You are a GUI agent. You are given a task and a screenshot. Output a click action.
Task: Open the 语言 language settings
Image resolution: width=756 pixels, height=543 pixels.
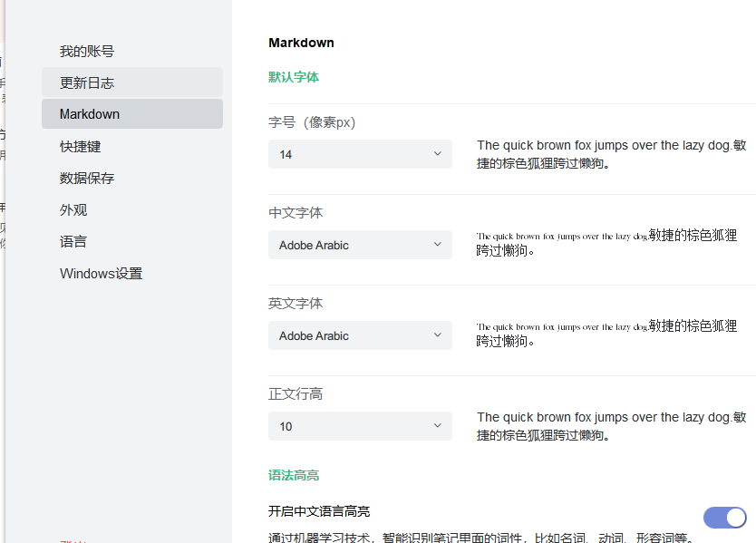click(73, 241)
